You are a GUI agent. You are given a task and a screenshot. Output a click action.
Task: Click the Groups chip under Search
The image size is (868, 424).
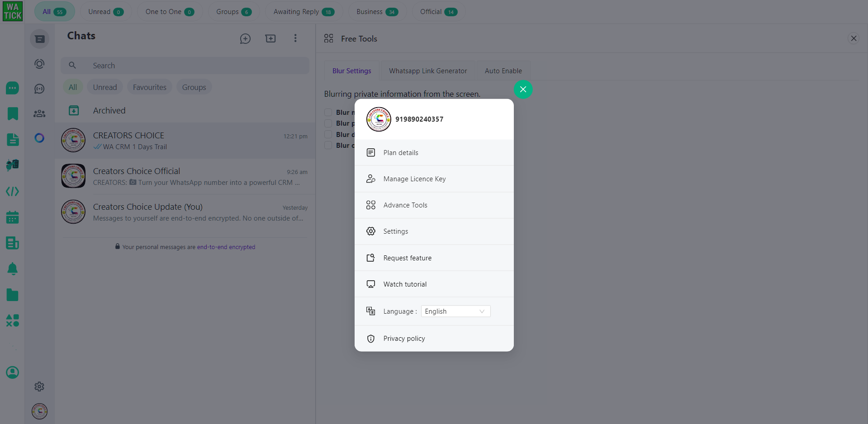coord(194,87)
